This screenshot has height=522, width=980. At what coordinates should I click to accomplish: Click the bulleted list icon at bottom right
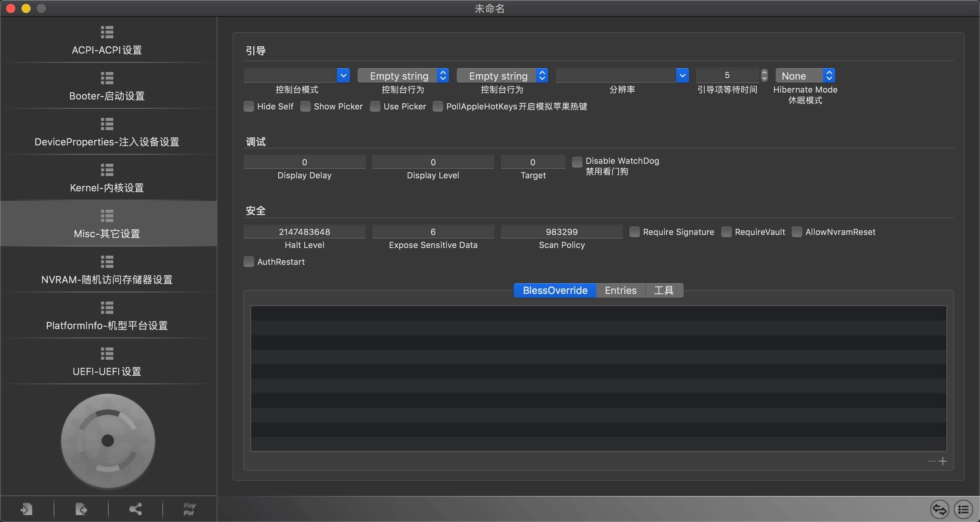pyautogui.click(x=963, y=509)
